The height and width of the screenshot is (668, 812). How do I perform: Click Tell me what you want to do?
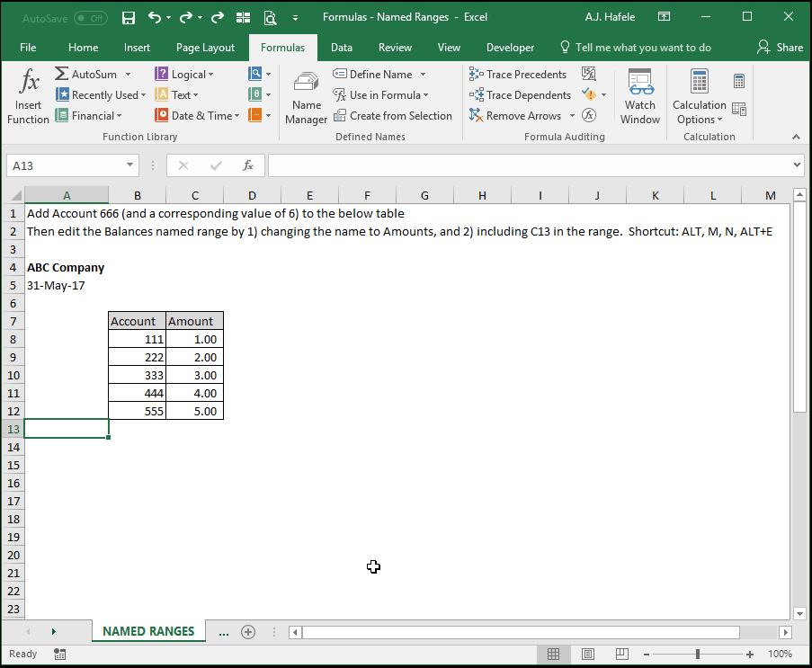(x=636, y=48)
